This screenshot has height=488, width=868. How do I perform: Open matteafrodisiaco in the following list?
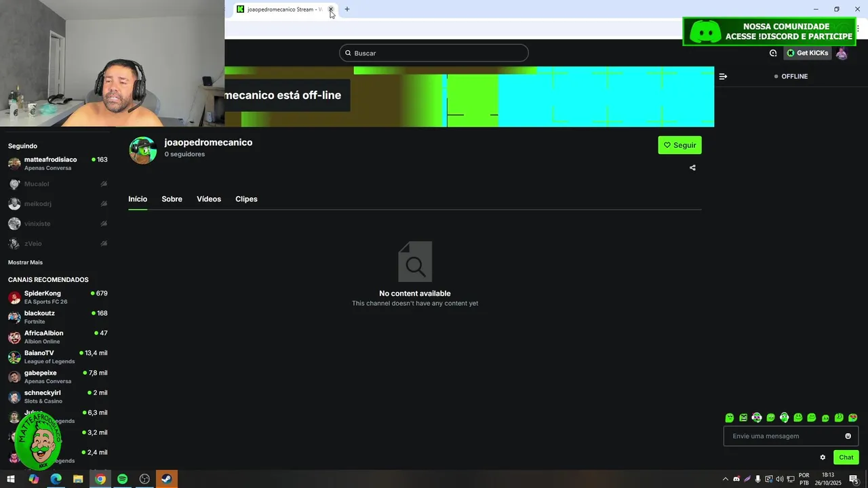58,163
